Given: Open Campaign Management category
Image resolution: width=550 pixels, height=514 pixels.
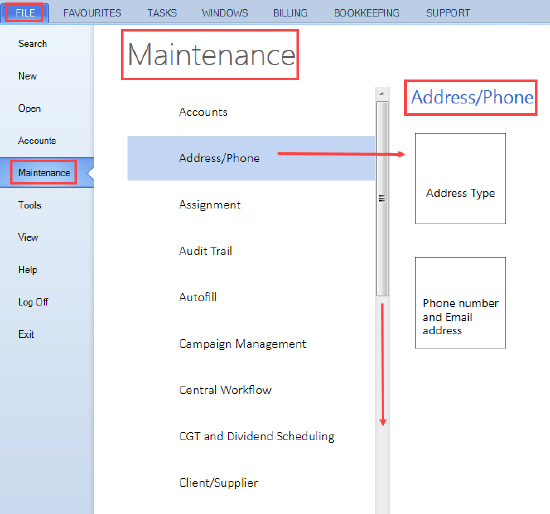Looking at the screenshot, I should (x=242, y=344).
